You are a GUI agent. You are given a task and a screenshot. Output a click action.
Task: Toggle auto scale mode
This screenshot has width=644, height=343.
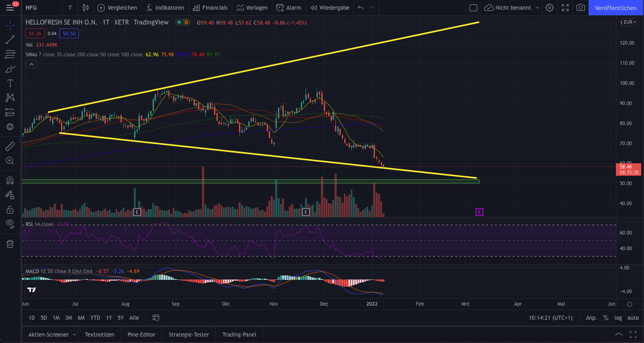click(633, 318)
